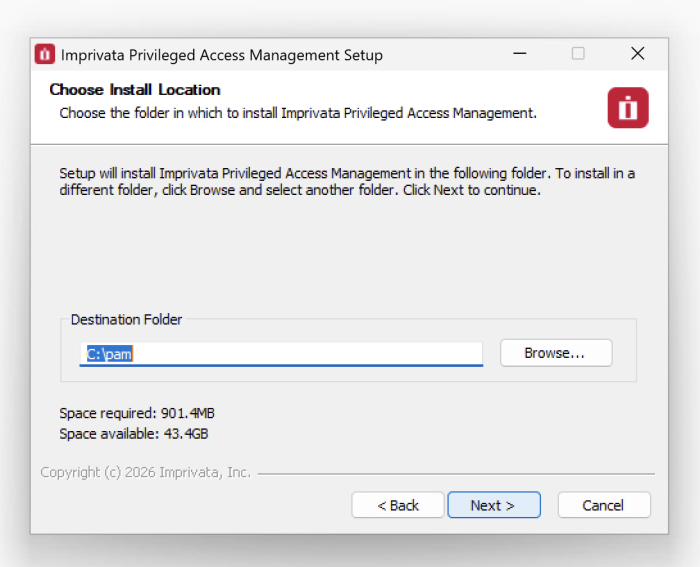Click the Browse... button

(555, 353)
